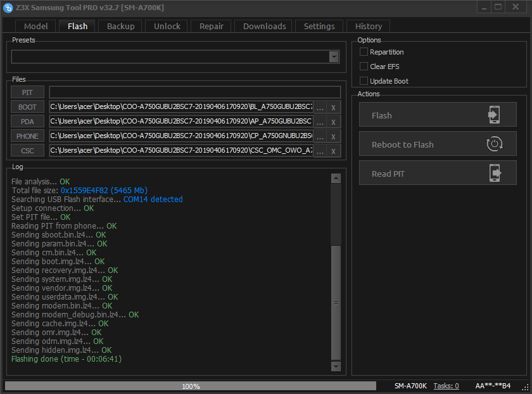
Task: Click the 100% progress bar
Action: coord(191,386)
